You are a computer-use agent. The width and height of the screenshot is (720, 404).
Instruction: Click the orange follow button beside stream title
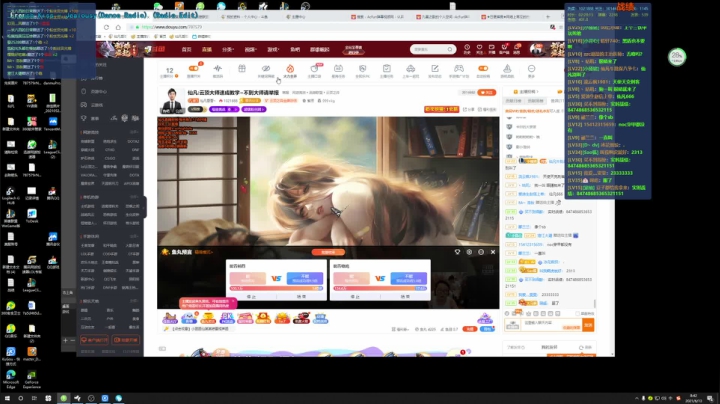[487, 92]
